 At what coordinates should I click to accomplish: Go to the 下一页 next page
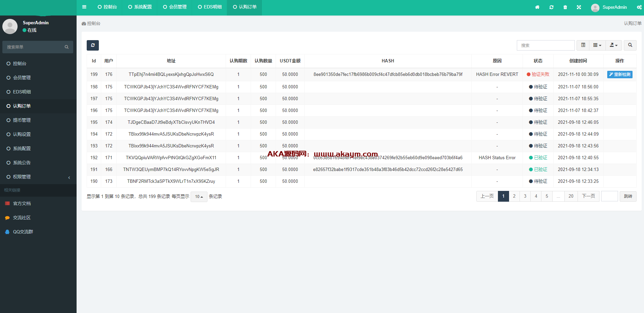(x=588, y=196)
